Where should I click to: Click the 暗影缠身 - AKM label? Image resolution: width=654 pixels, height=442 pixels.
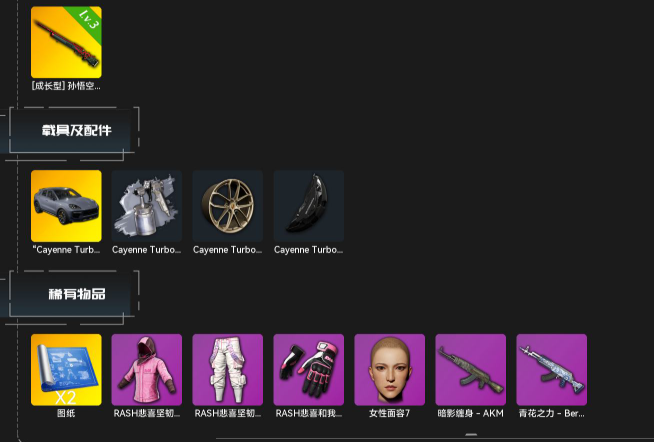[470, 413]
